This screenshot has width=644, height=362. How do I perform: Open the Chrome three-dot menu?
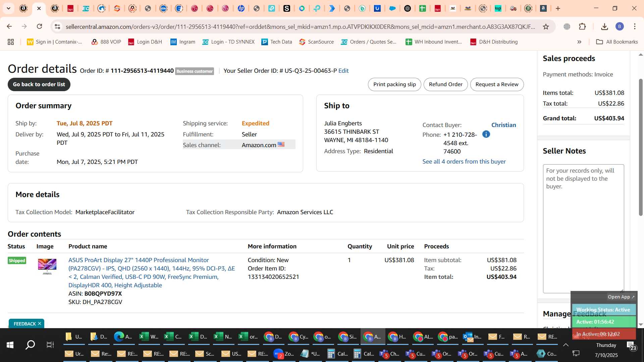click(635, 26)
